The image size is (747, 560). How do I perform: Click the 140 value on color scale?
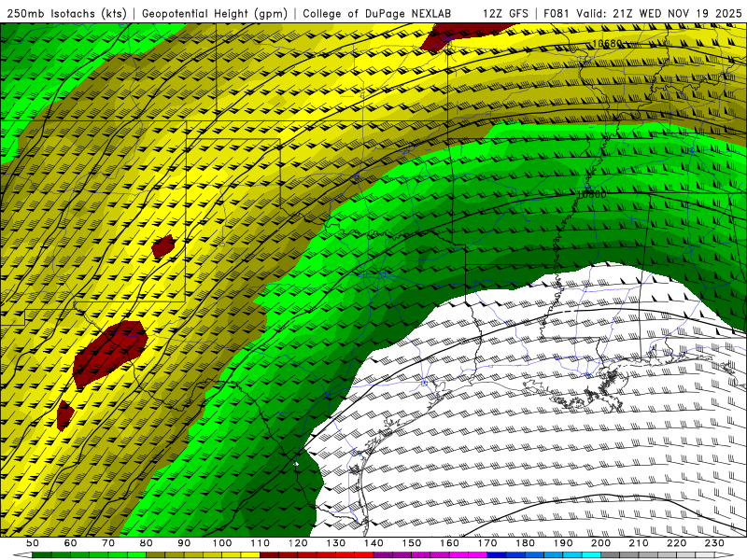point(373,543)
